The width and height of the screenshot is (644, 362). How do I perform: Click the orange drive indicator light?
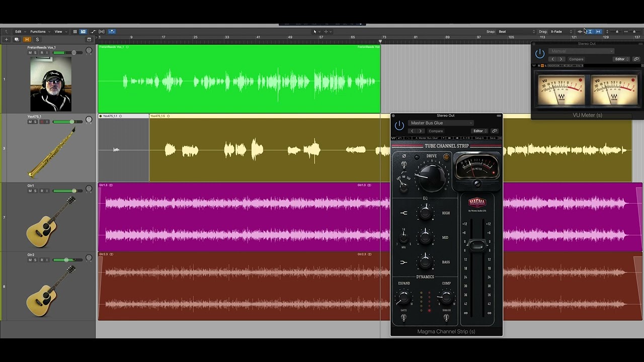click(x=446, y=156)
